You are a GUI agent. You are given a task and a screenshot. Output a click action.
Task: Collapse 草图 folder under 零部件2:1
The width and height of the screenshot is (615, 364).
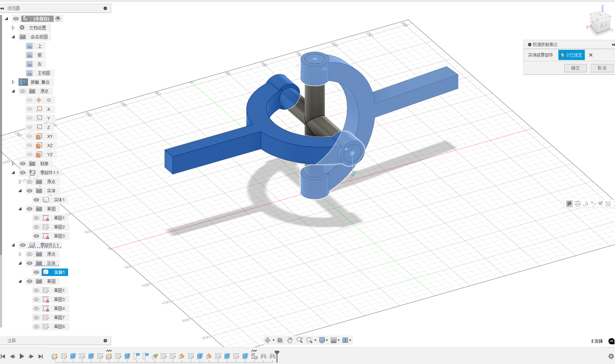[20, 281]
